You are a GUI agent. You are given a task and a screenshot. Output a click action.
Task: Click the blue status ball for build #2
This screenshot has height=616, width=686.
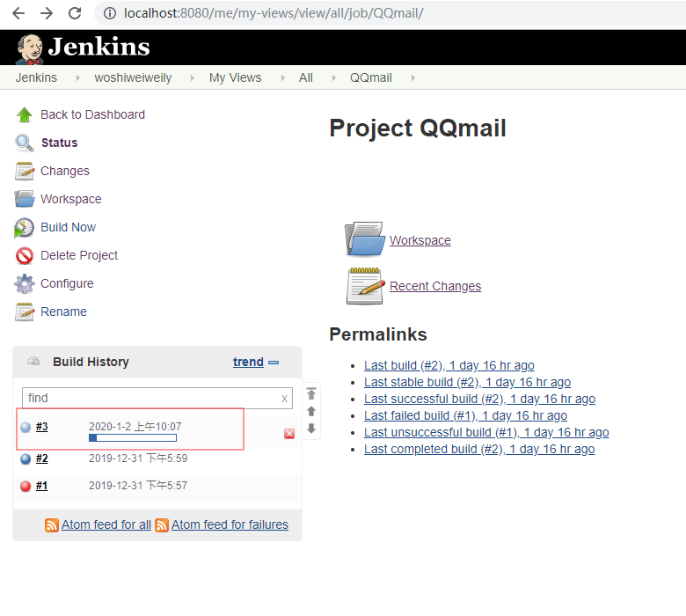pyautogui.click(x=26, y=458)
